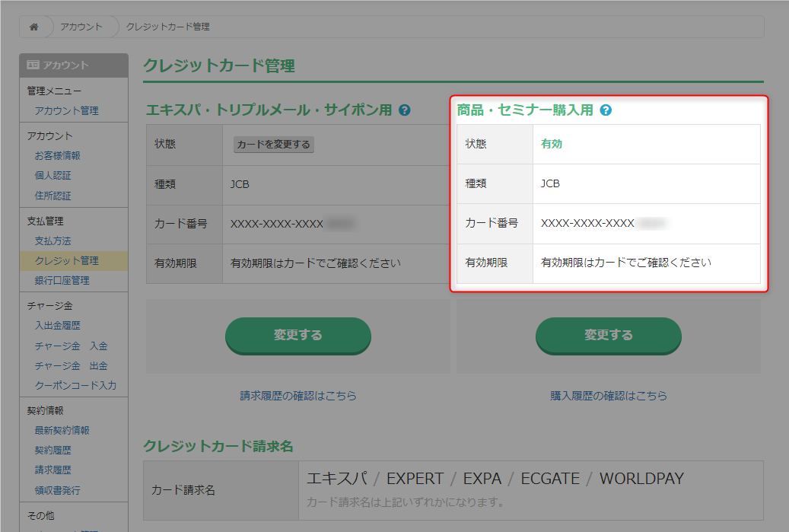Viewport: 789px width, 532px height.
Task: Click help icon beside 商品・セミナー購入用
Action: [606, 110]
